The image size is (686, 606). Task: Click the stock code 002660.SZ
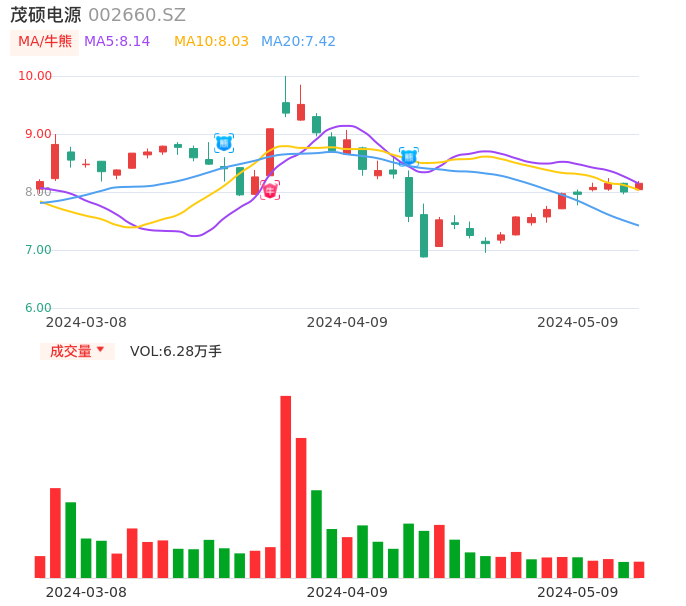(137, 15)
